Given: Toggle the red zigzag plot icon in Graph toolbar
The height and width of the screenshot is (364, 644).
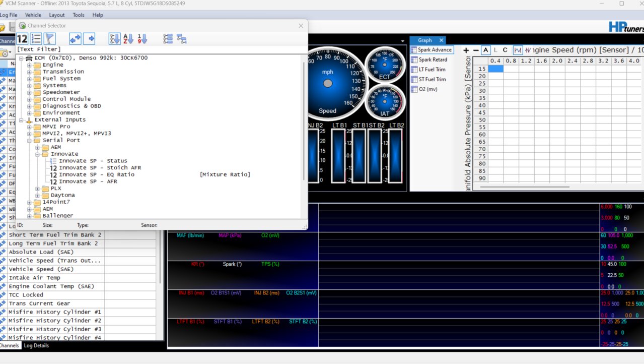Looking at the screenshot, I should (528, 50).
